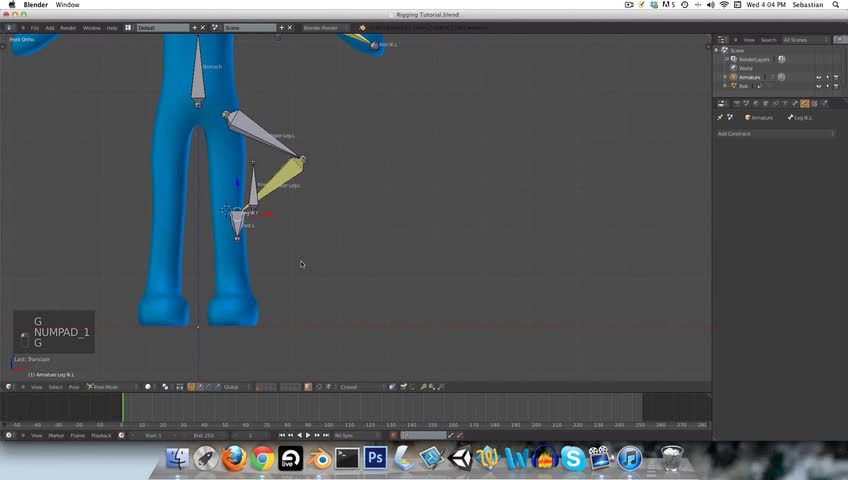Open Skype from the dock
This screenshot has width=848, height=480.
pyautogui.click(x=573, y=458)
